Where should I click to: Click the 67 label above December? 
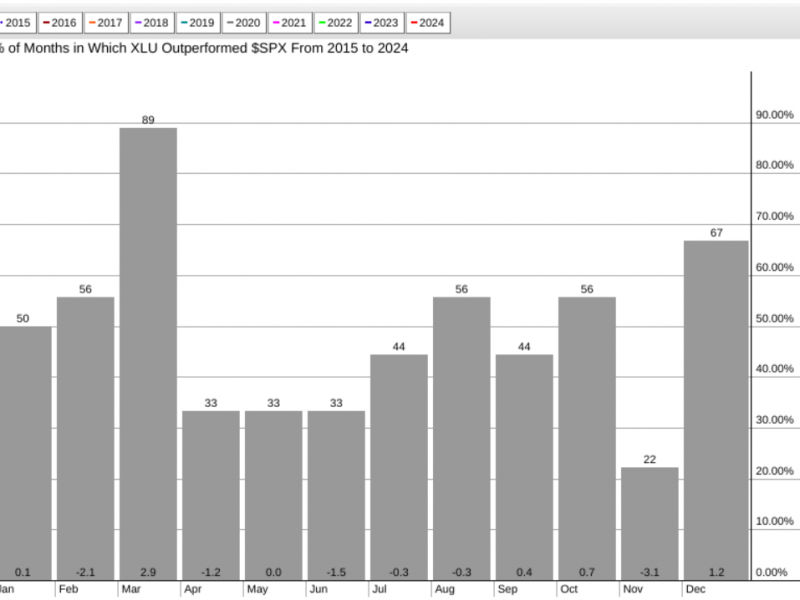pos(716,233)
